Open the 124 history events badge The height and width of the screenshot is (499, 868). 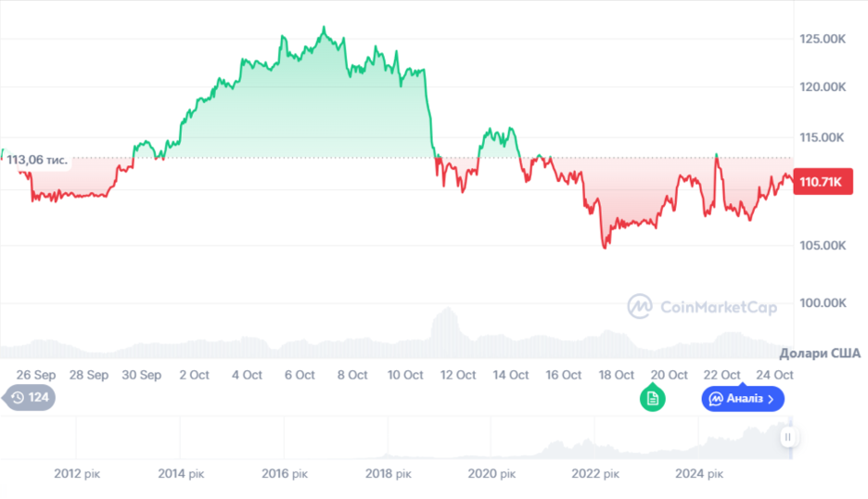[x=30, y=398]
